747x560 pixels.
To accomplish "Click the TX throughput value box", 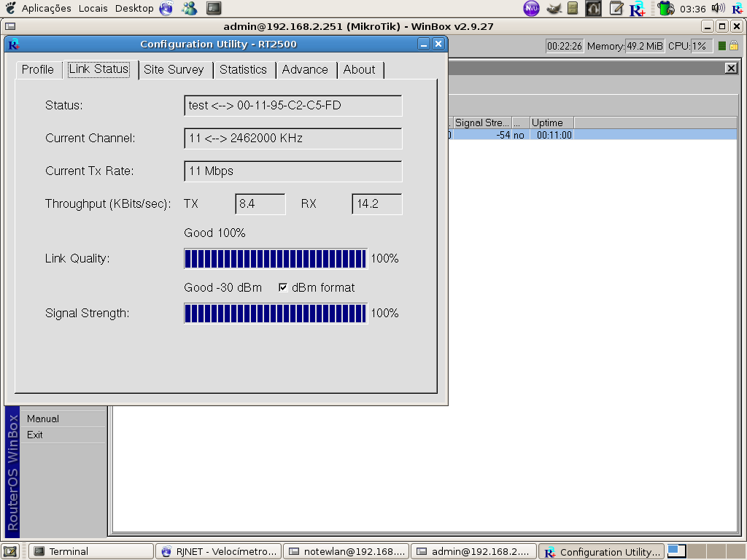I will (x=260, y=204).
